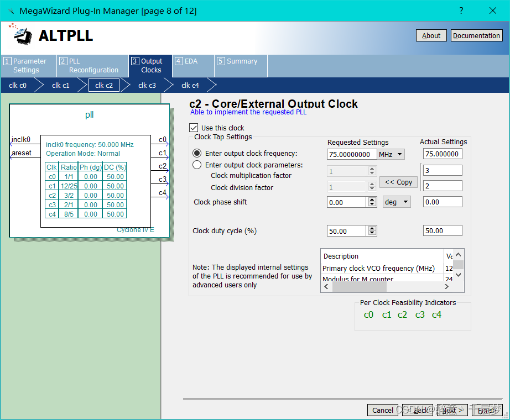
Task: Open the Documentation button
Action: coord(476,35)
